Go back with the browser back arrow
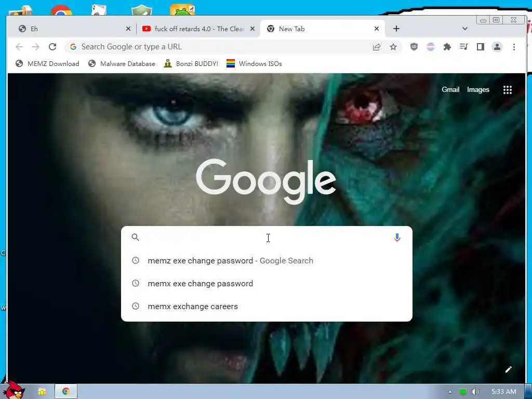This screenshot has height=399, width=532. click(x=19, y=47)
